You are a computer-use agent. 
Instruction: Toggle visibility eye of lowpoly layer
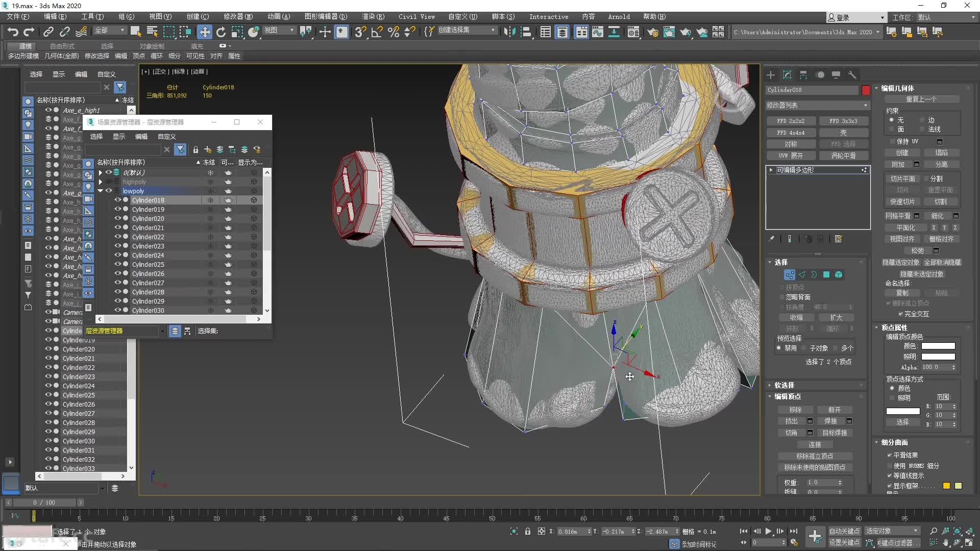[x=109, y=191]
